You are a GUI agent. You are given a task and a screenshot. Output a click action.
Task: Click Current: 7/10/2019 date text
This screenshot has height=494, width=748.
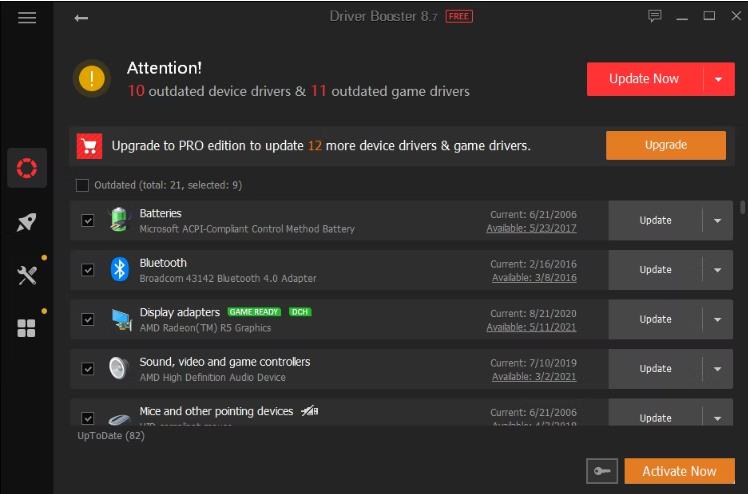coord(533,363)
